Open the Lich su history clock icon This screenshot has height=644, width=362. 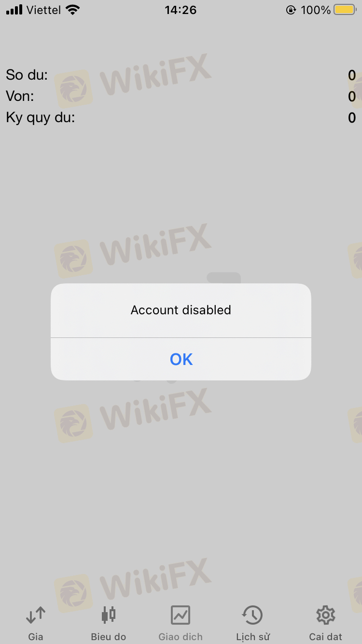pos(252,615)
